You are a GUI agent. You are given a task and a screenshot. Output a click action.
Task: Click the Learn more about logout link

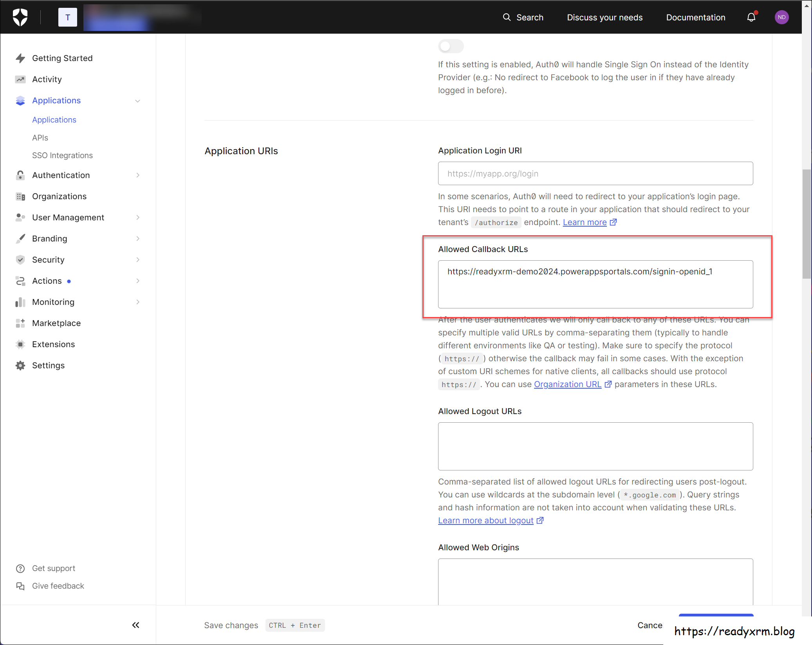(485, 520)
